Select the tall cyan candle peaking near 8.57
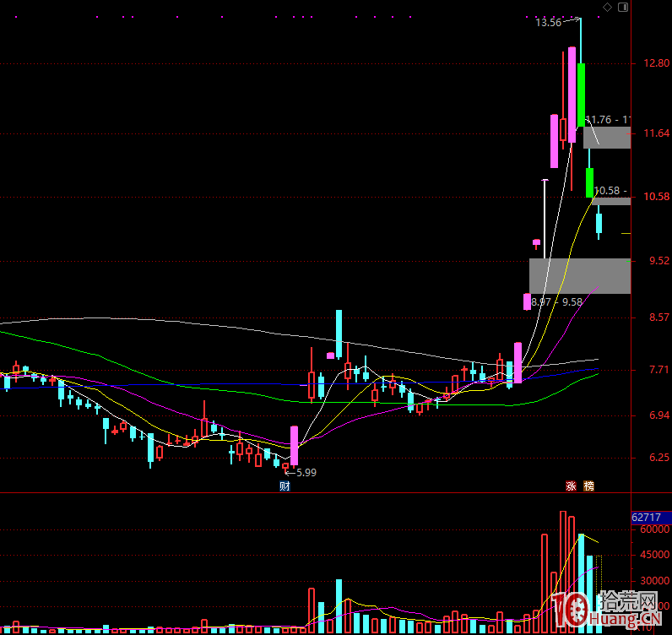 (339, 334)
